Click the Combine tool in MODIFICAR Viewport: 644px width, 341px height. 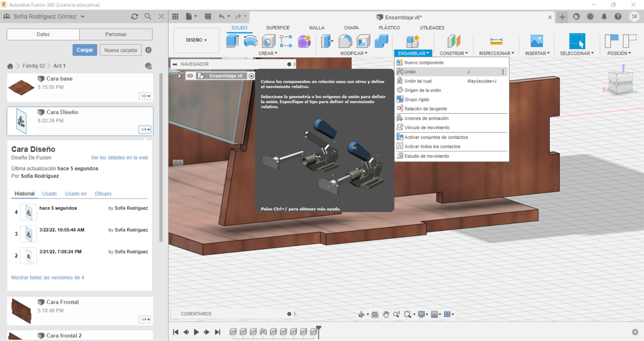[381, 41]
